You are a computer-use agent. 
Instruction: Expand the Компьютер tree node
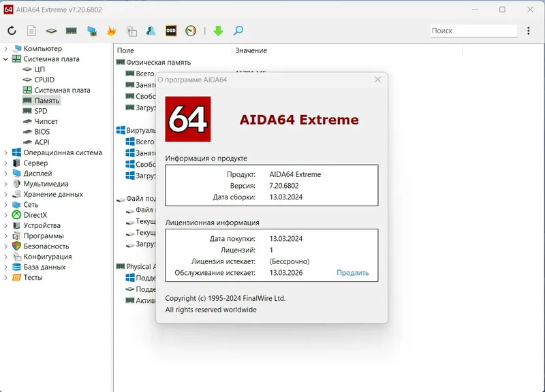tap(5, 48)
